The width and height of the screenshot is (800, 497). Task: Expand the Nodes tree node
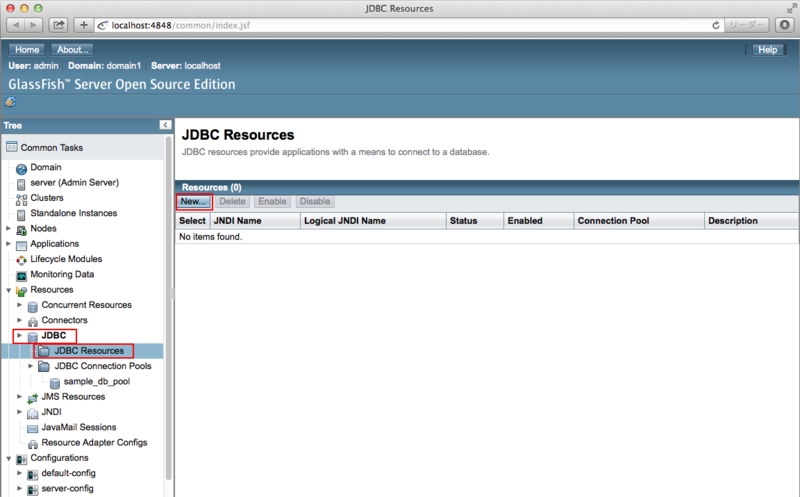coord(8,228)
